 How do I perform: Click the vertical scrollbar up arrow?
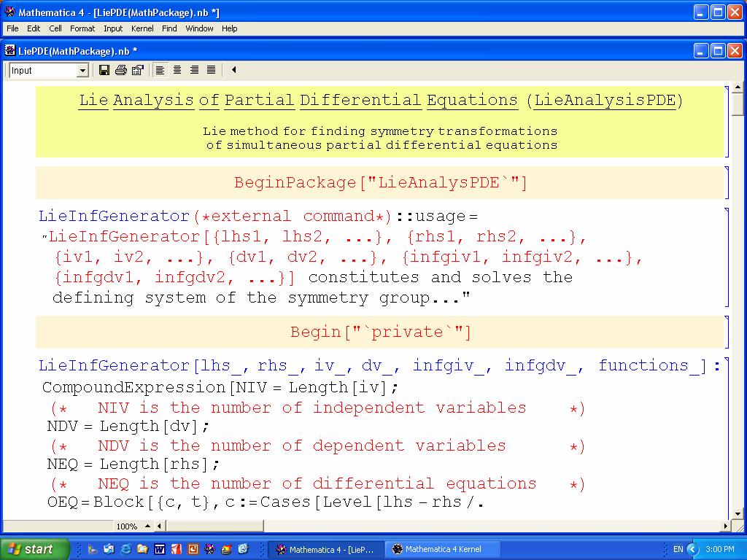click(738, 87)
